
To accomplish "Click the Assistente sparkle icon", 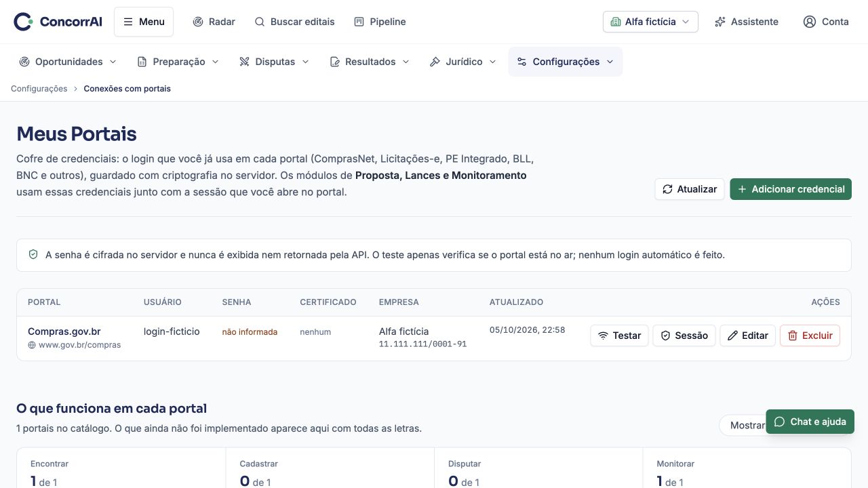I will click(720, 22).
